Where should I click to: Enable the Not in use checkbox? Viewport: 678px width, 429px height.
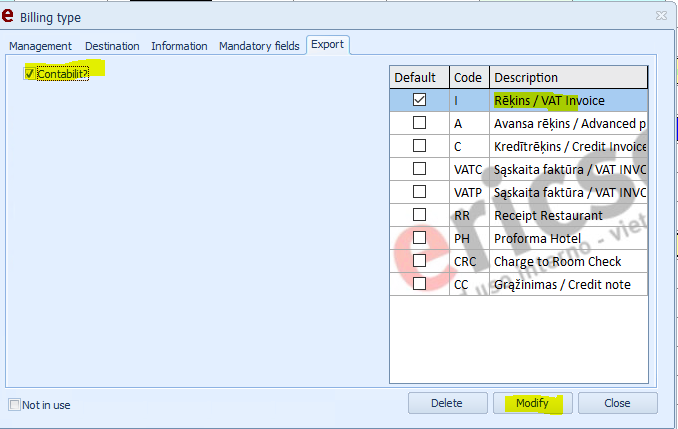pyautogui.click(x=14, y=405)
